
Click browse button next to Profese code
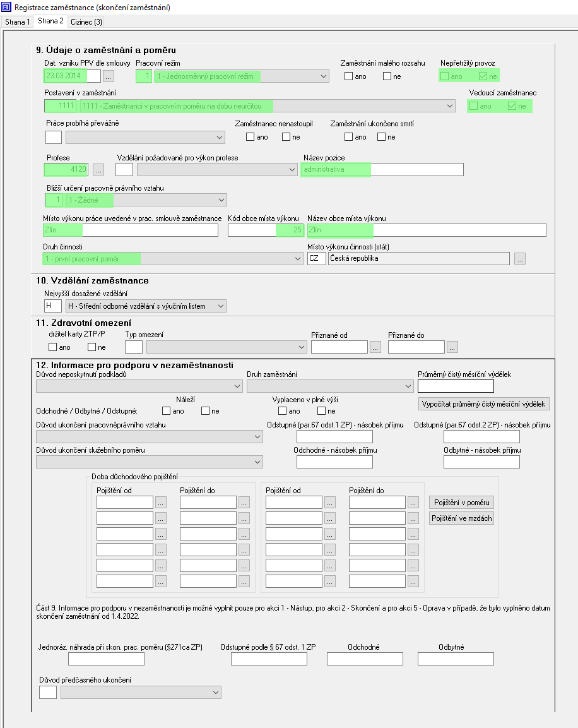(x=98, y=169)
